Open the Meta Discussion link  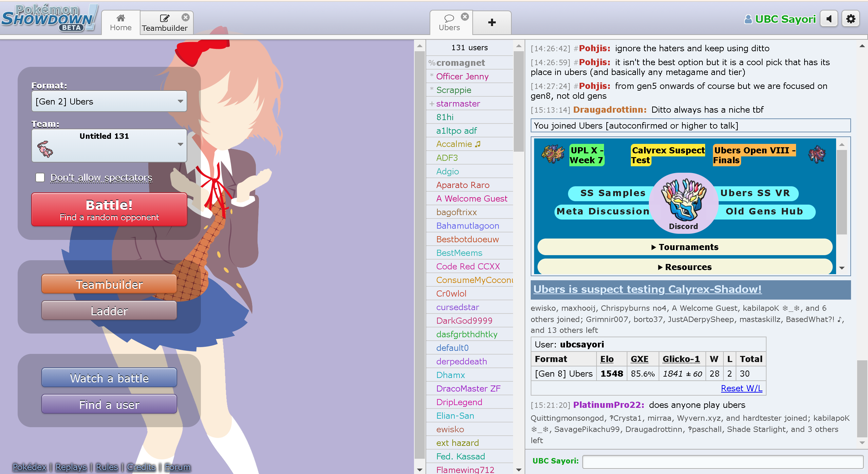point(603,211)
